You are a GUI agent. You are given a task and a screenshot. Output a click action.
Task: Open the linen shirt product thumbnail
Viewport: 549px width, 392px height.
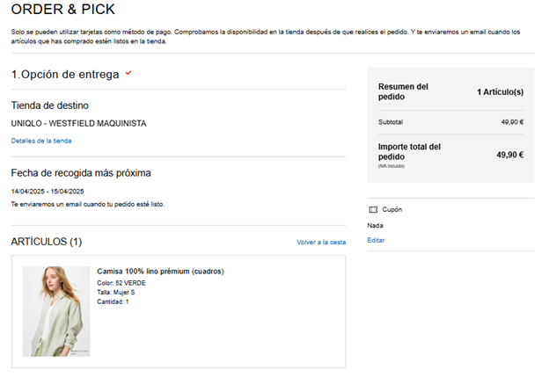[x=56, y=311]
